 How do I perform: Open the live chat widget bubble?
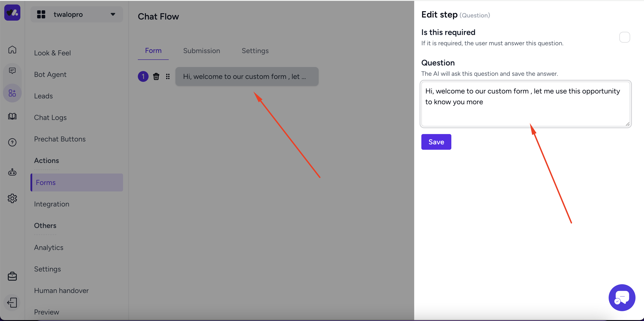pos(621,297)
